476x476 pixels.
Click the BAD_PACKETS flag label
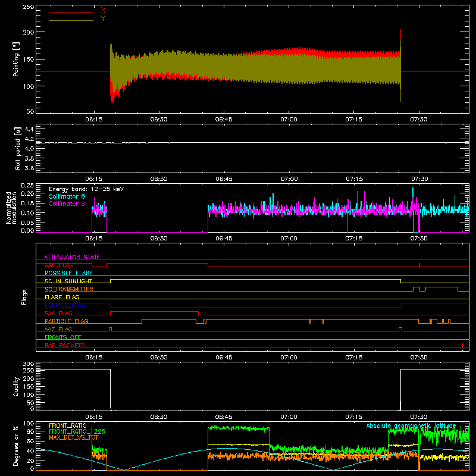[x=65, y=345]
